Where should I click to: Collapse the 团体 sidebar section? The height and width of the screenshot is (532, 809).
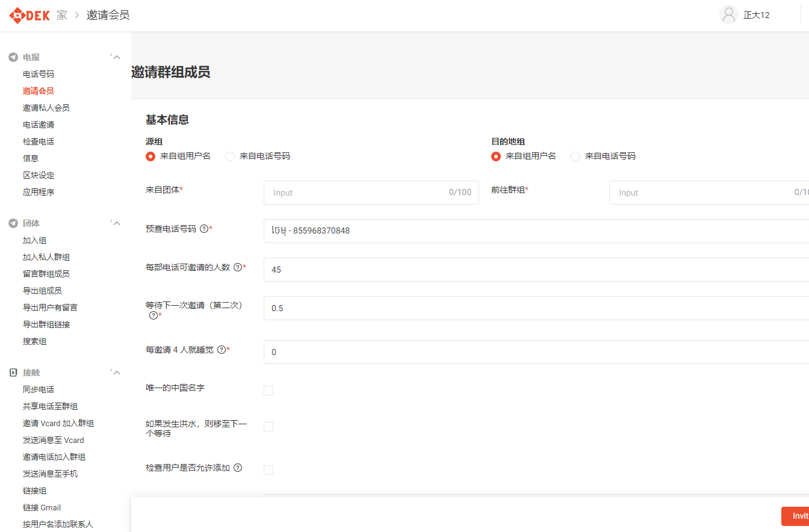pos(117,223)
